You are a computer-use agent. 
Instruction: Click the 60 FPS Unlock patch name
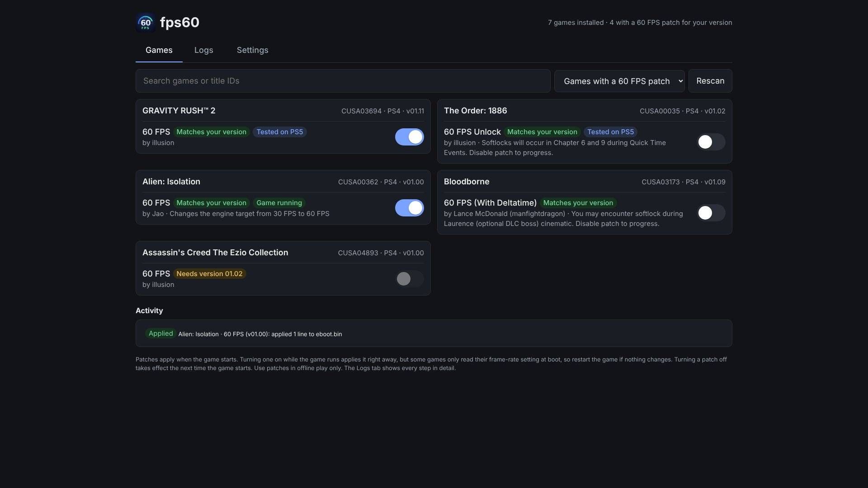pos(472,132)
